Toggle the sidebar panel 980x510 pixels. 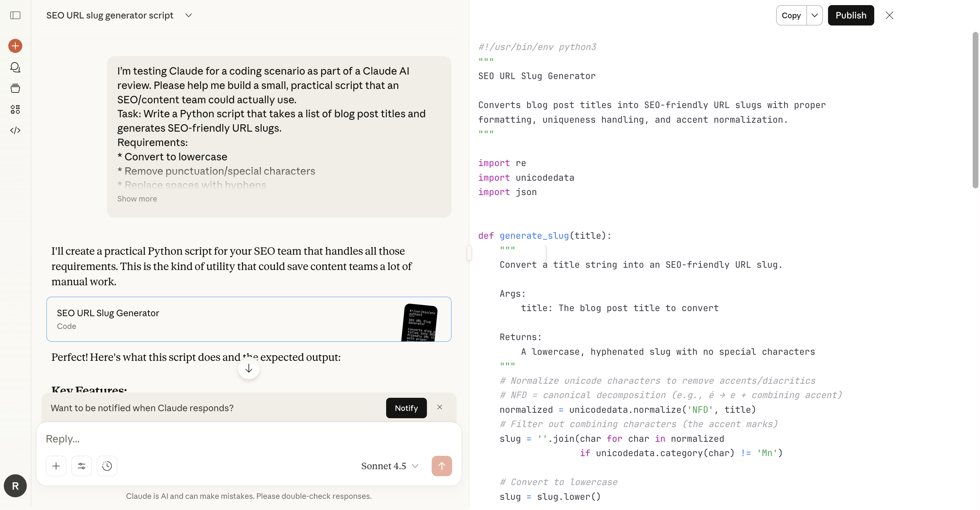15,15
